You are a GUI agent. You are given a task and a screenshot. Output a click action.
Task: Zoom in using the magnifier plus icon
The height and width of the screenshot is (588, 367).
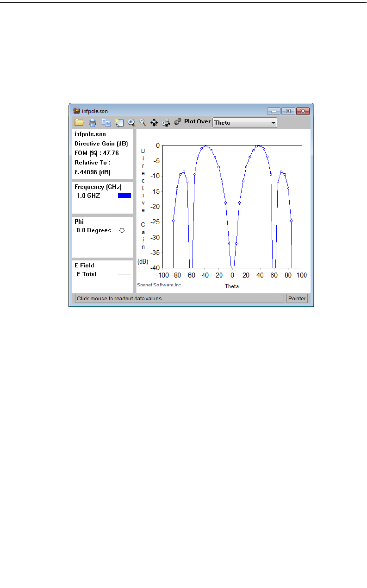pos(131,123)
